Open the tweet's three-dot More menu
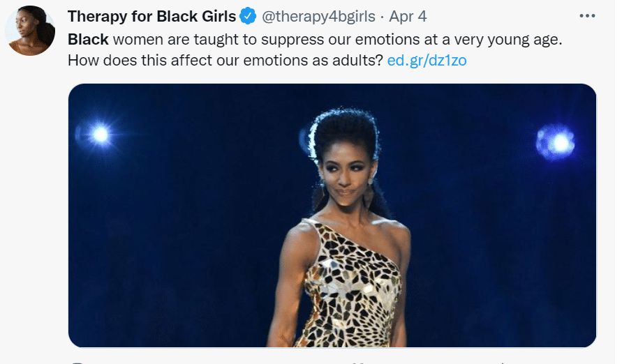 pos(586,16)
